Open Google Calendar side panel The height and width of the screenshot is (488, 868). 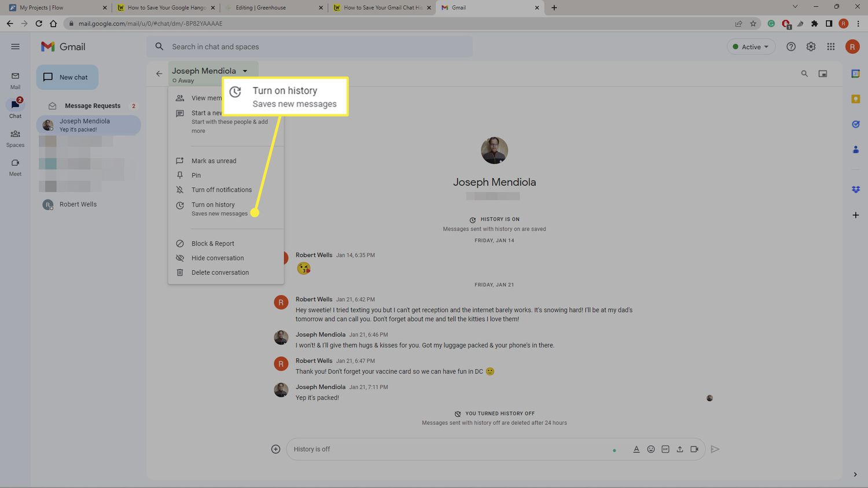tap(855, 73)
